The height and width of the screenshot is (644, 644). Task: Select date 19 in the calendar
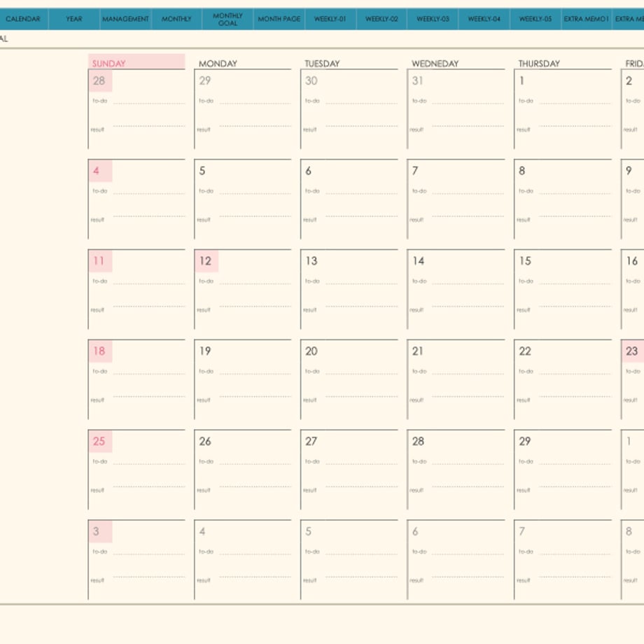pyautogui.click(x=205, y=351)
